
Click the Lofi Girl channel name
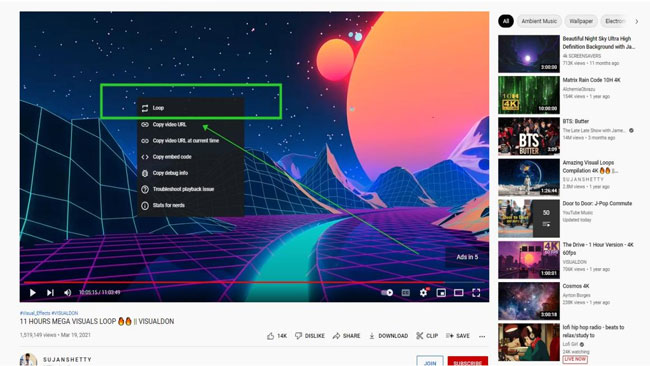(570, 344)
